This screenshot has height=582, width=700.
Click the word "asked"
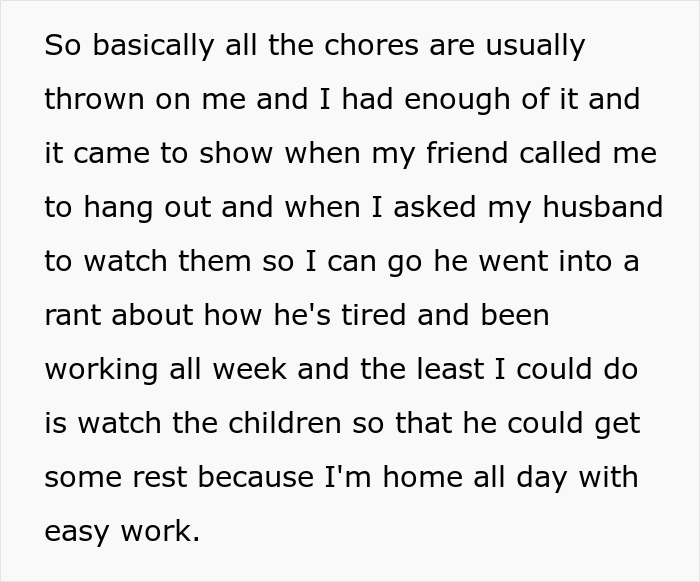tap(434, 208)
